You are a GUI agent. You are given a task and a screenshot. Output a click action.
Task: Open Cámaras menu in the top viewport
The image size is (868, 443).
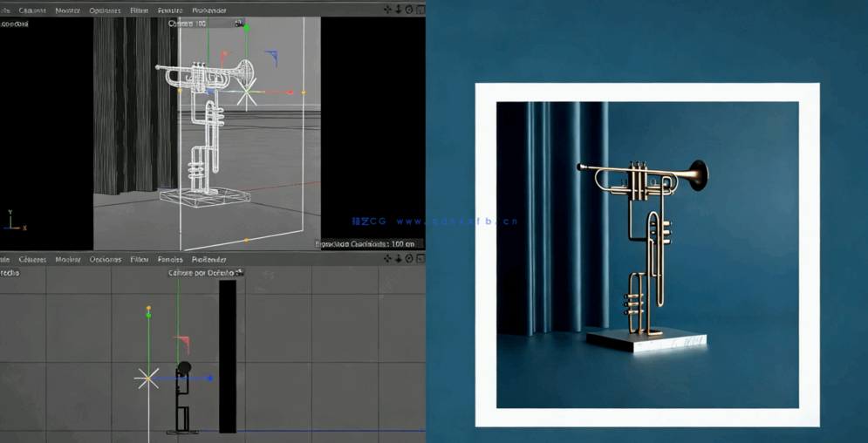[x=32, y=10]
